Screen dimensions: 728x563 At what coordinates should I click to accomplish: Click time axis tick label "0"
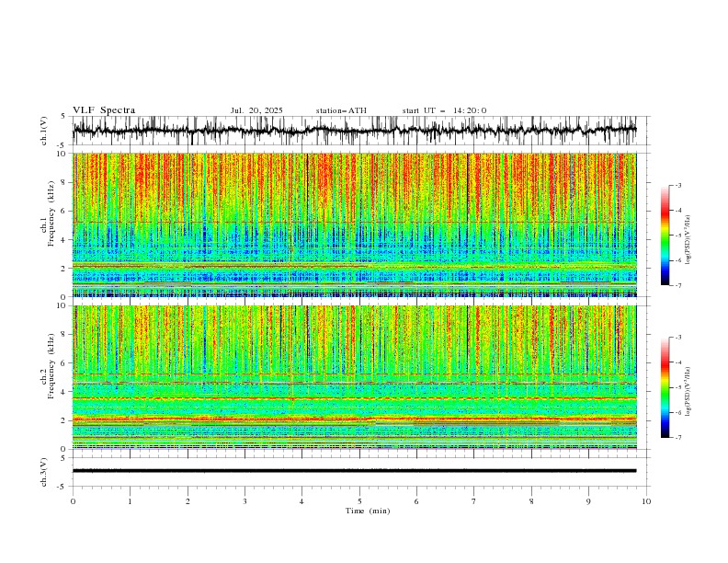(x=73, y=501)
